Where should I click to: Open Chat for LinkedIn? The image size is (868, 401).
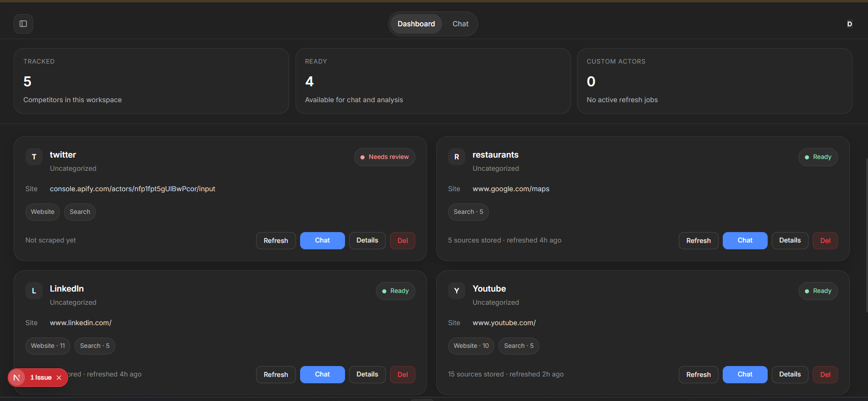pos(322,375)
